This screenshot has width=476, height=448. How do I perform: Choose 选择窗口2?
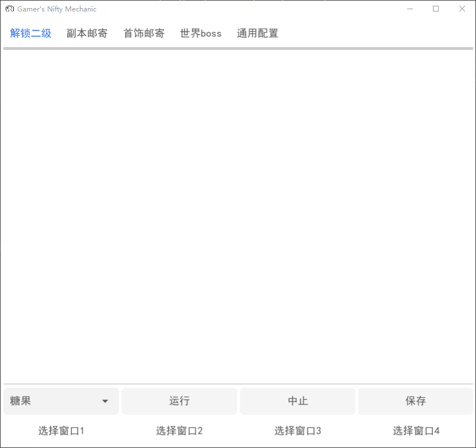pyautogui.click(x=179, y=431)
